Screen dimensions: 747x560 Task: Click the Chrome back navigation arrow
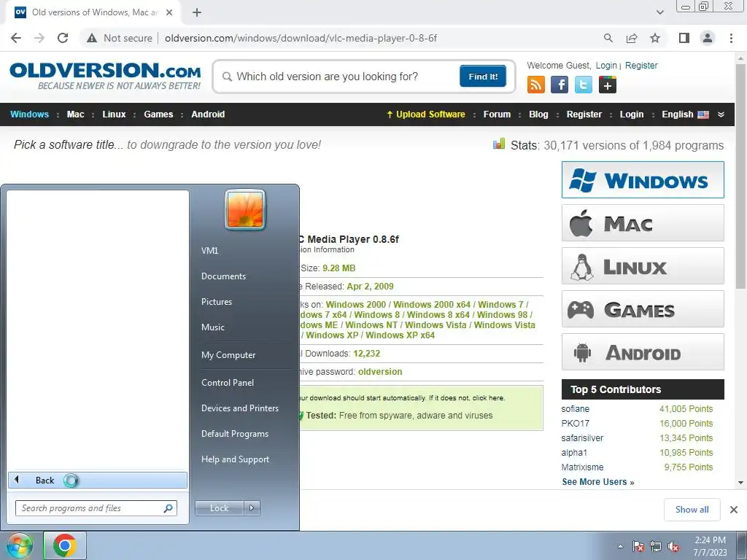pyautogui.click(x=16, y=38)
